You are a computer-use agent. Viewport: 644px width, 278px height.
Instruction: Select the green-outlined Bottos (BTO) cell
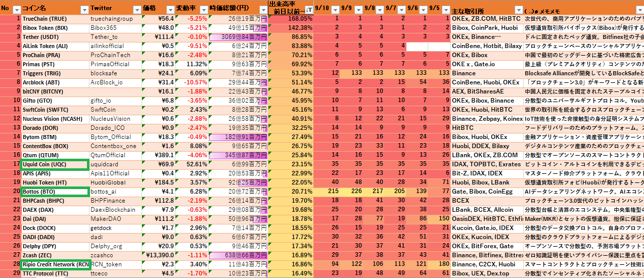tap(55, 192)
